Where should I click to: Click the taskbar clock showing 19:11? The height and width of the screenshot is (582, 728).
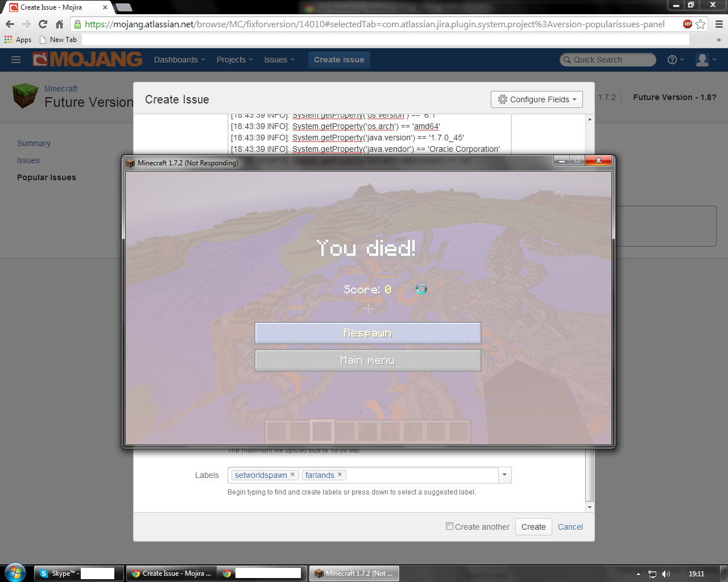696,574
